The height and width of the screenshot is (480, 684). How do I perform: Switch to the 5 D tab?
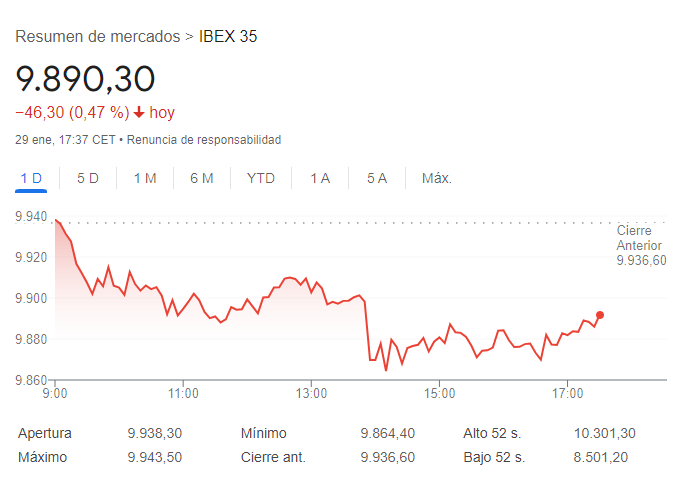pos(88,178)
